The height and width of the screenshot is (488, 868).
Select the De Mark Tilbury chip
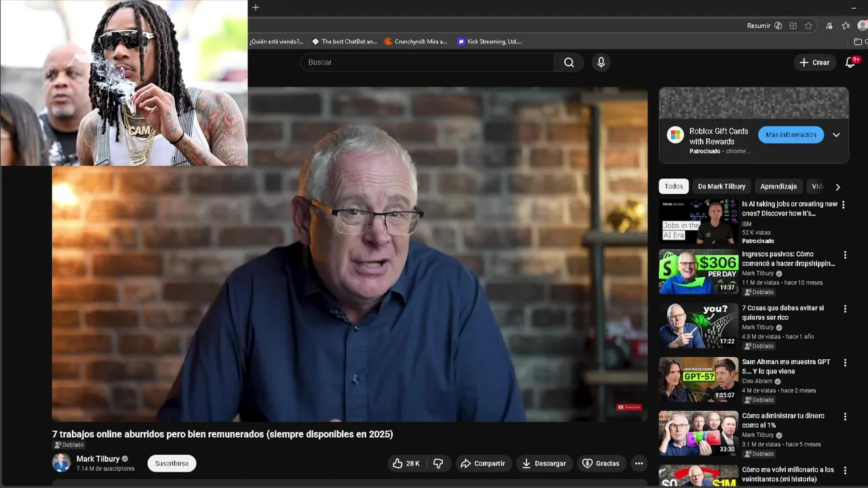pos(722,186)
